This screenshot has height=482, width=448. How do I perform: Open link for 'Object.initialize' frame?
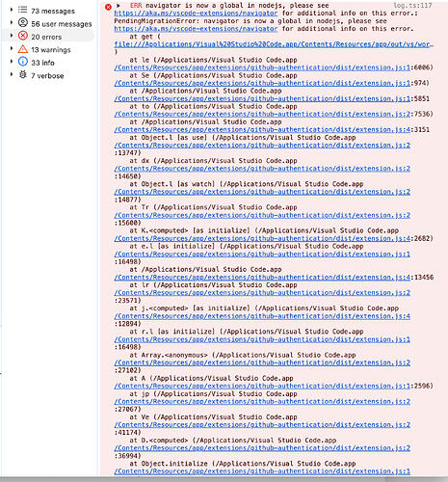[x=262, y=471]
